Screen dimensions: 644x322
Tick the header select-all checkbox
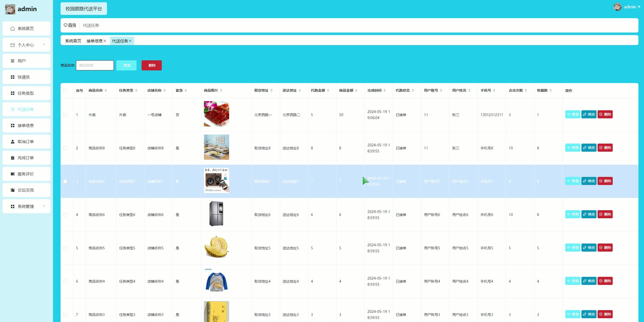tap(65, 91)
